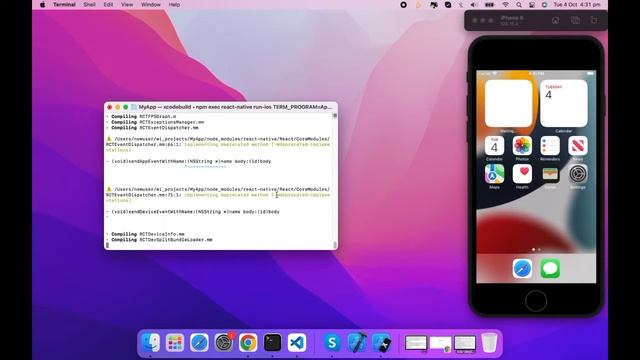
Task: Open the Edit menu
Action: [x=108, y=4]
